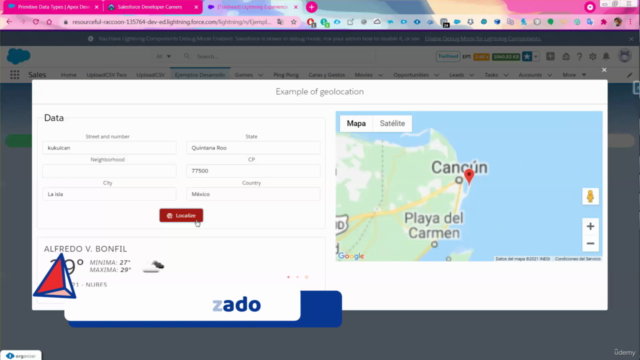Open the Salesforce App Launcher grid
This screenshot has width=640, height=360.
pos(15,75)
